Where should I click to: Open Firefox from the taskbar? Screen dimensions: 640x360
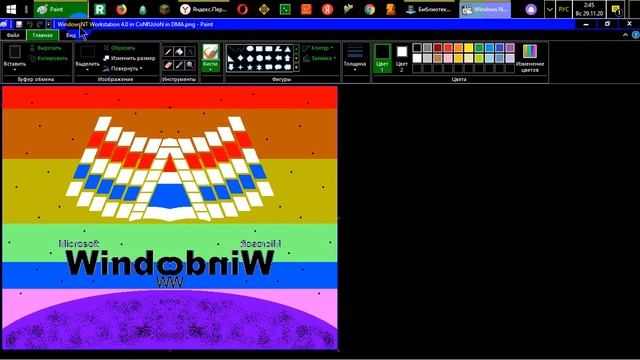click(121, 9)
